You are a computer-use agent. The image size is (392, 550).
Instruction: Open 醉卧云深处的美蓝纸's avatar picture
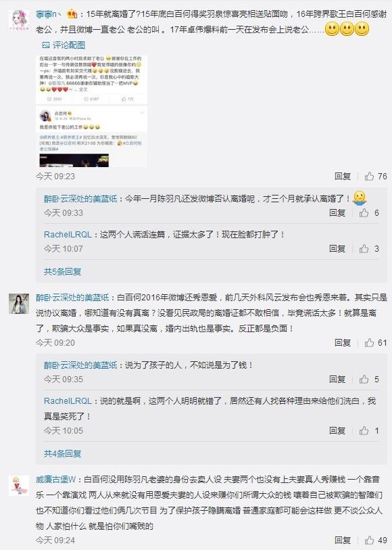tap(19, 303)
